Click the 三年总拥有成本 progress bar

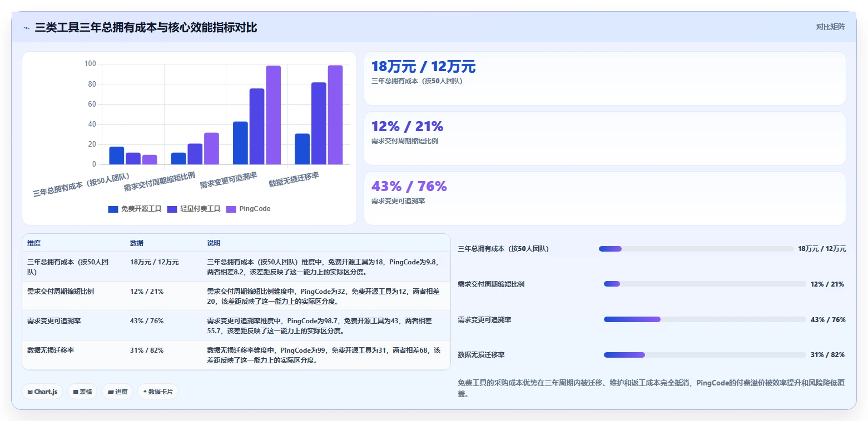tap(696, 249)
